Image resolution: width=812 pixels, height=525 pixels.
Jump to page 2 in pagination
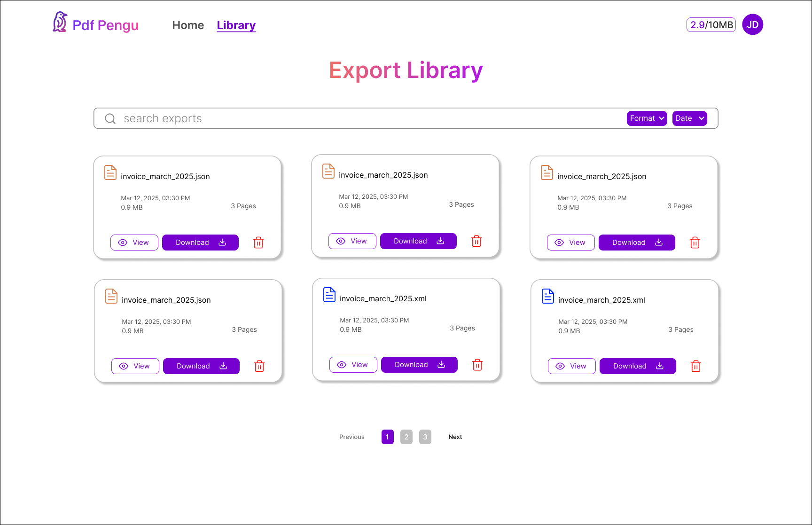pyautogui.click(x=406, y=437)
